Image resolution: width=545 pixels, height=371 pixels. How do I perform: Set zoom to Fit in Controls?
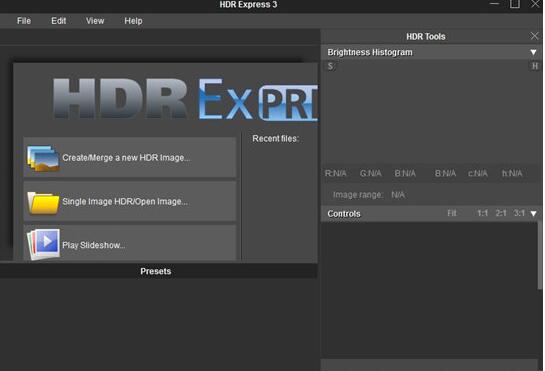click(x=452, y=213)
